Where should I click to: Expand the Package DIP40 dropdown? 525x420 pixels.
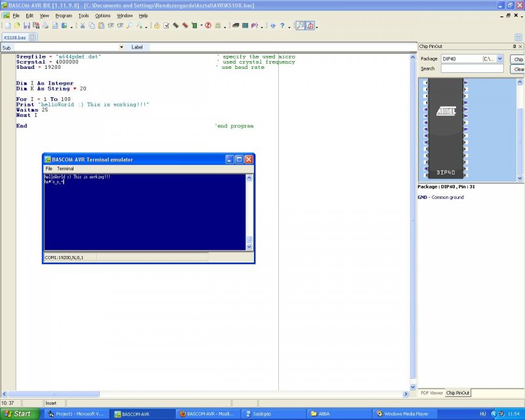point(500,59)
